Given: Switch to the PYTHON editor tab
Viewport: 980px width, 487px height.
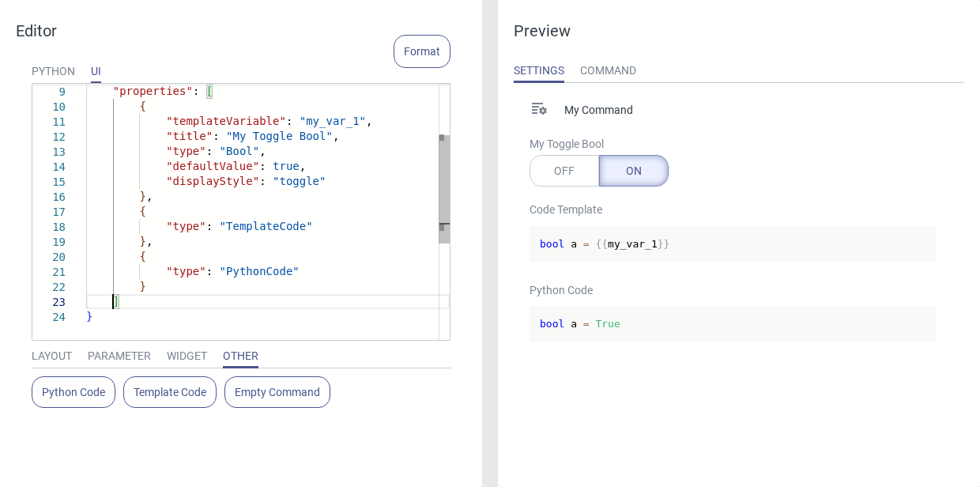Looking at the screenshot, I should coord(53,71).
